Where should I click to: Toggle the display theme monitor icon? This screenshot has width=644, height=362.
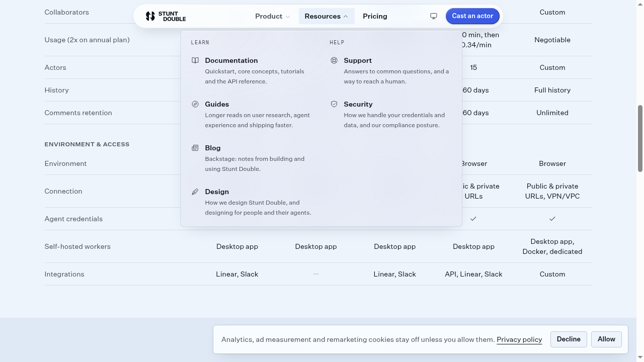pos(434,16)
